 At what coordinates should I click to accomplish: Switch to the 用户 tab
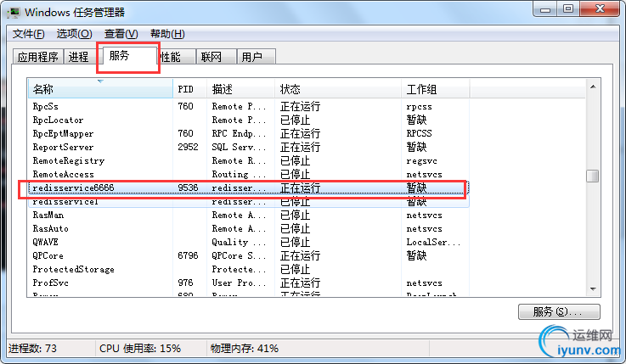256,57
